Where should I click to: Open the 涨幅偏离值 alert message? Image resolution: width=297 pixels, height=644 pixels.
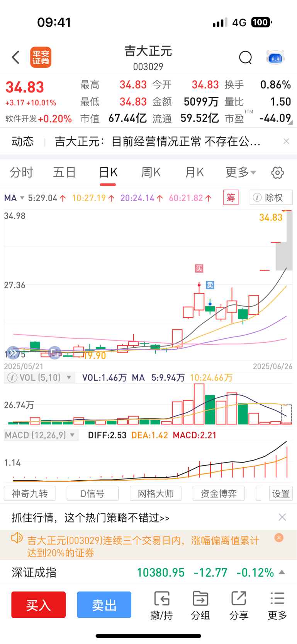tap(143, 546)
